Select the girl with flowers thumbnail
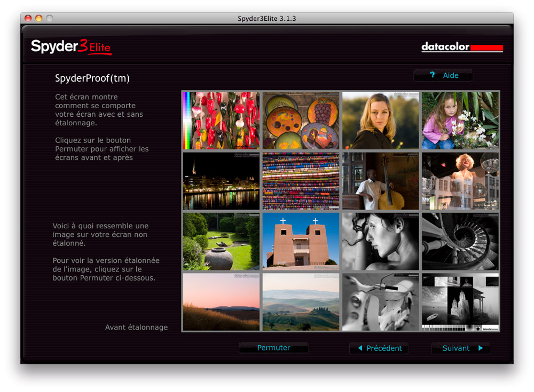The width and height of the screenshot is (534, 392). pyautogui.click(x=460, y=121)
